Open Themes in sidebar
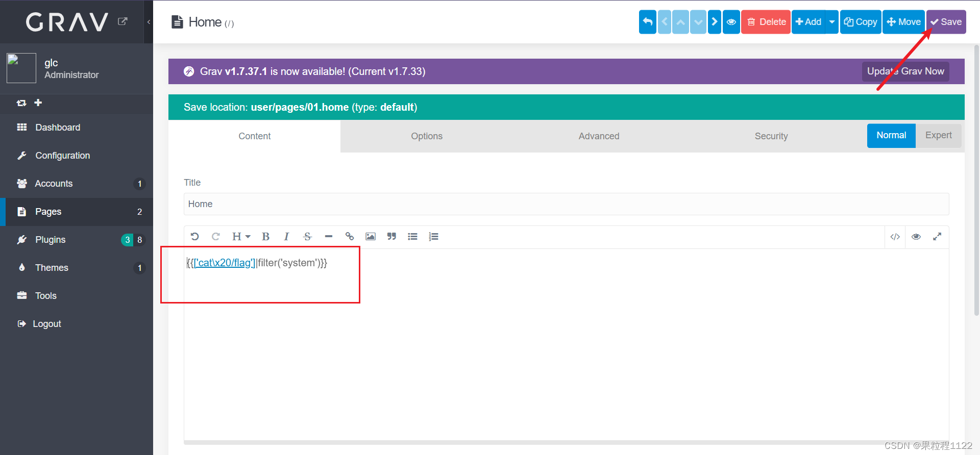Viewport: 980px width, 455px height. [x=77, y=268]
